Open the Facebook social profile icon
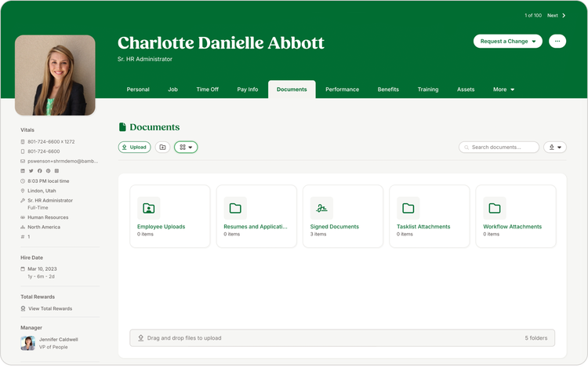588x372 pixels. (40, 171)
